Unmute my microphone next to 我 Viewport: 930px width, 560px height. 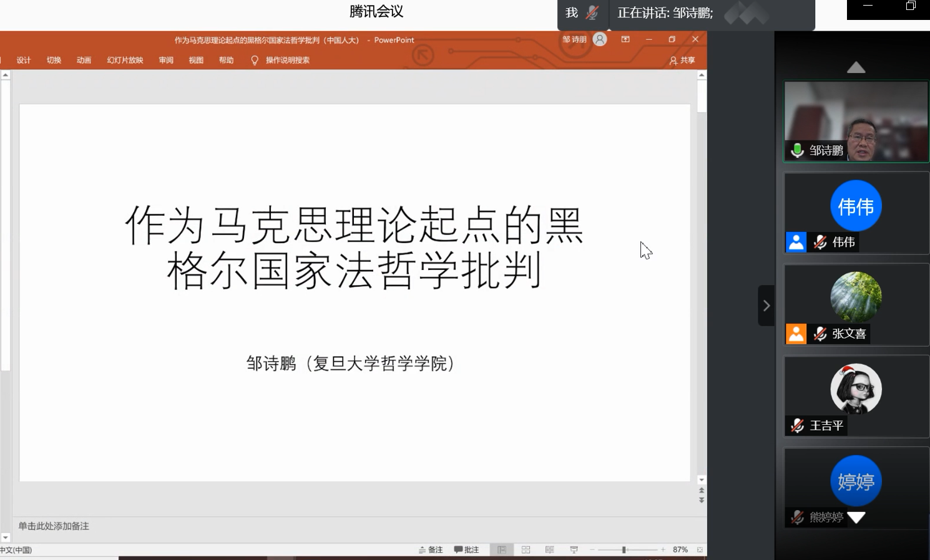pos(592,12)
